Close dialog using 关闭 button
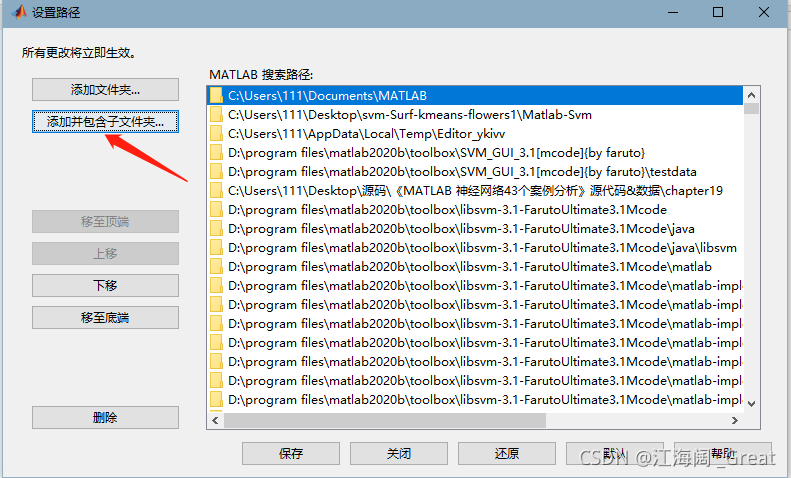This screenshot has width=791, height=478. (399, 453)
